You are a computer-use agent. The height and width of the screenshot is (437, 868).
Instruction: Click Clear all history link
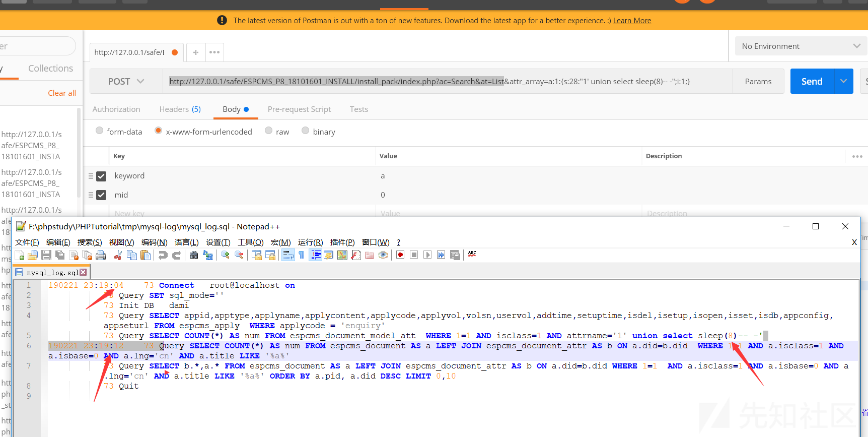[x=62, y=93]
